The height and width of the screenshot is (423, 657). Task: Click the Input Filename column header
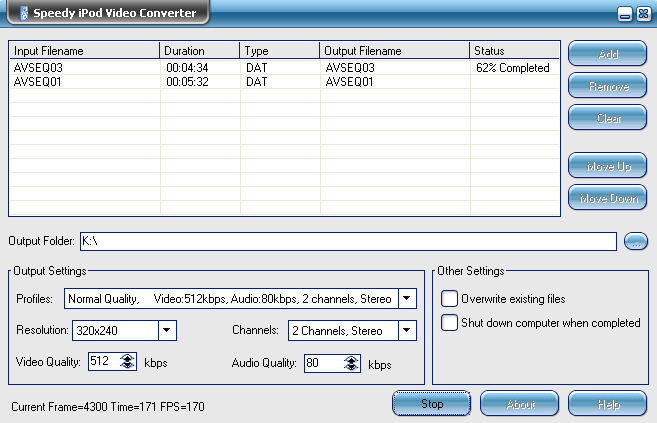coord(85,51)
